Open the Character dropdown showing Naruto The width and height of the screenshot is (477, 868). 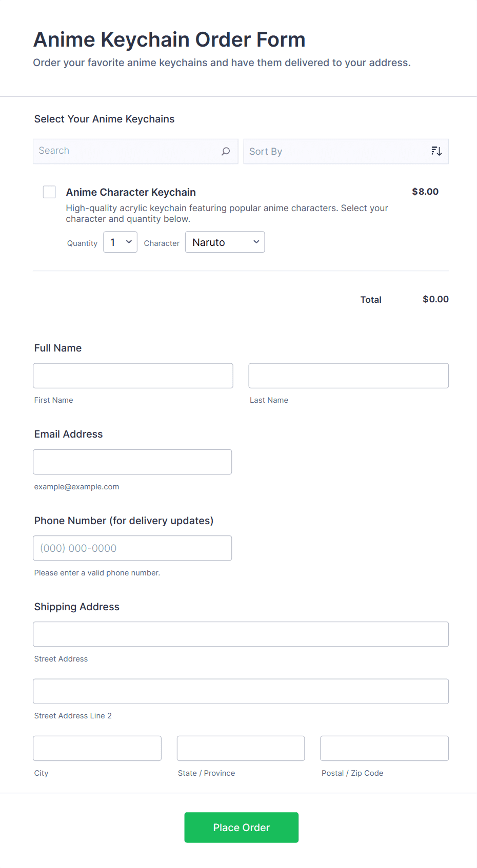point(225,242)
